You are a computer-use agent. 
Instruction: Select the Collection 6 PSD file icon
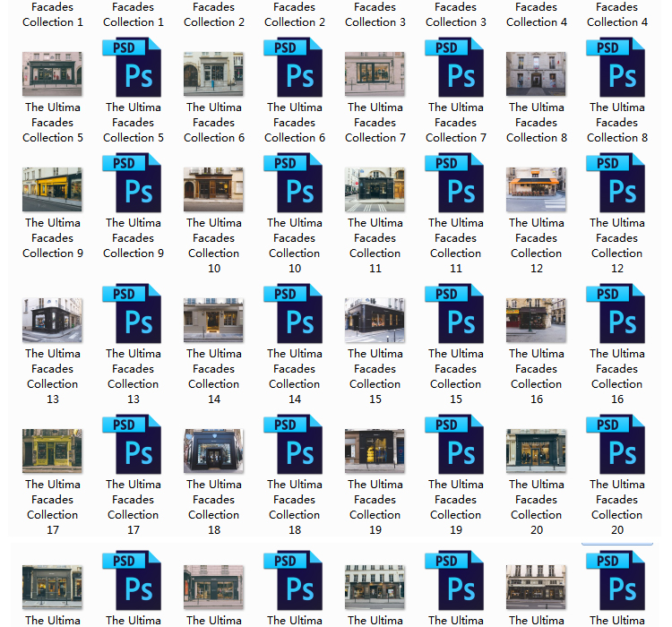click(294, 68)
